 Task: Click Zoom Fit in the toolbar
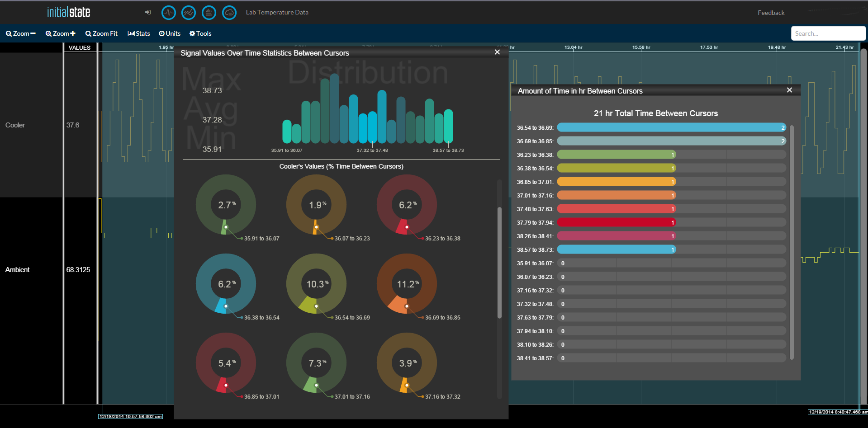(x=101, y=33)
